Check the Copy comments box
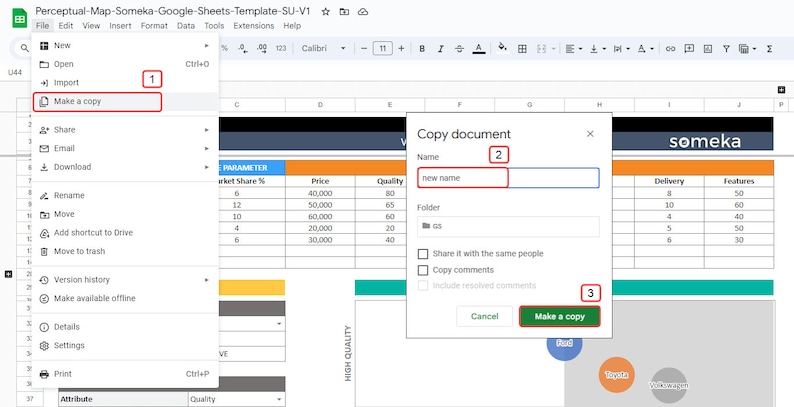Image resolution: width=794 pixels, height=407 pixels. (x=423, y=270)
